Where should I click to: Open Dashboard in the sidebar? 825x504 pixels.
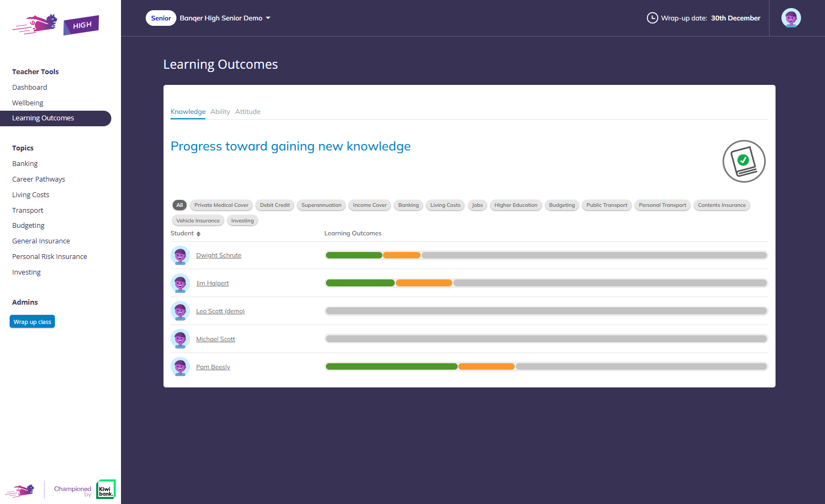pyautogui.click(x=30, y=88)
